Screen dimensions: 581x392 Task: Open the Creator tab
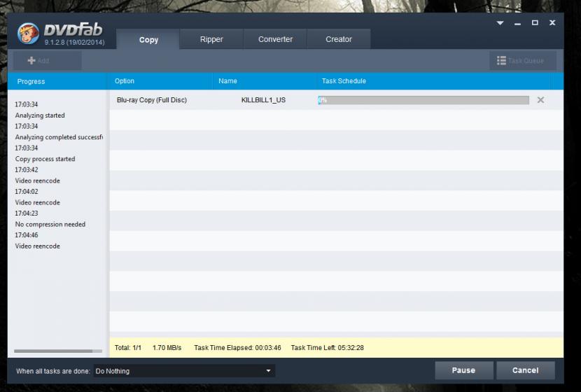(339, 39)
